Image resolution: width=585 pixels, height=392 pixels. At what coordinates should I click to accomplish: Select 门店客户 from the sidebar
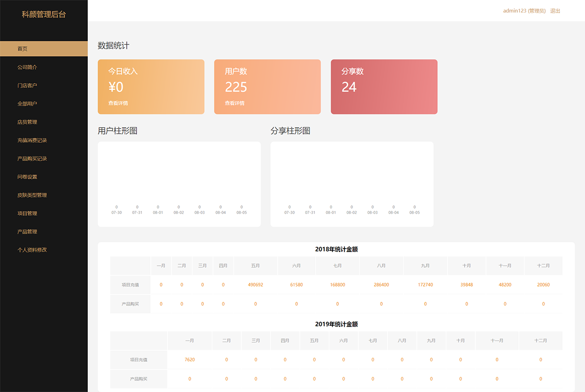tap(27, 85)
